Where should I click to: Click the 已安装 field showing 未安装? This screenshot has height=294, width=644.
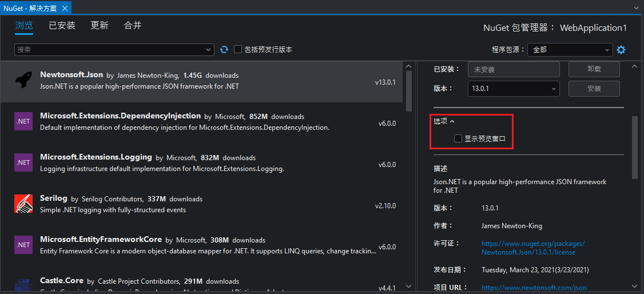[514, 69]
